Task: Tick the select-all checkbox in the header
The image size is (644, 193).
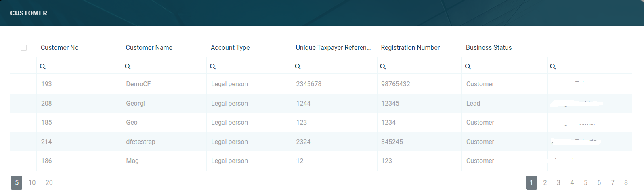Action: point(24,48)
